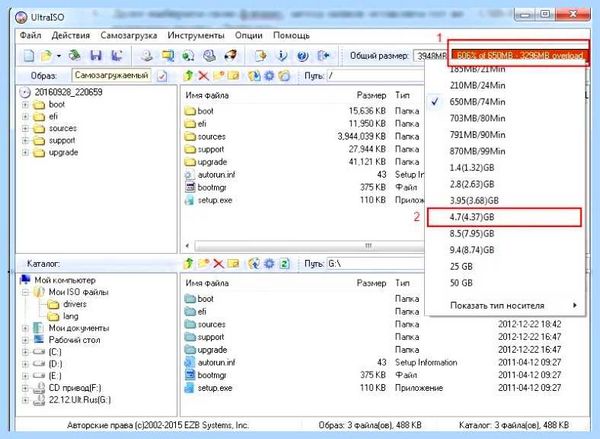The image size is (600, 439).
Task: Click the Add Files page-with-arrow icon
Action: (260, 56)
